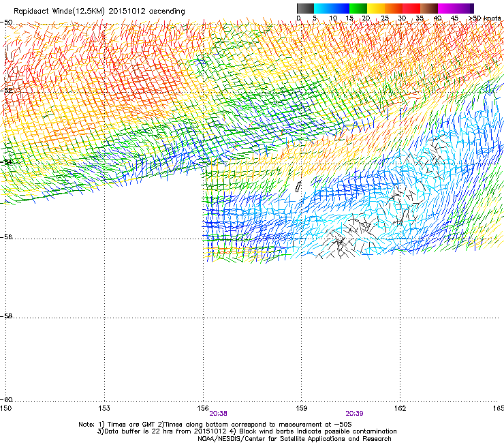
Task: Click the '>50 knots' legend label
Action: click(x=484, y=18)
